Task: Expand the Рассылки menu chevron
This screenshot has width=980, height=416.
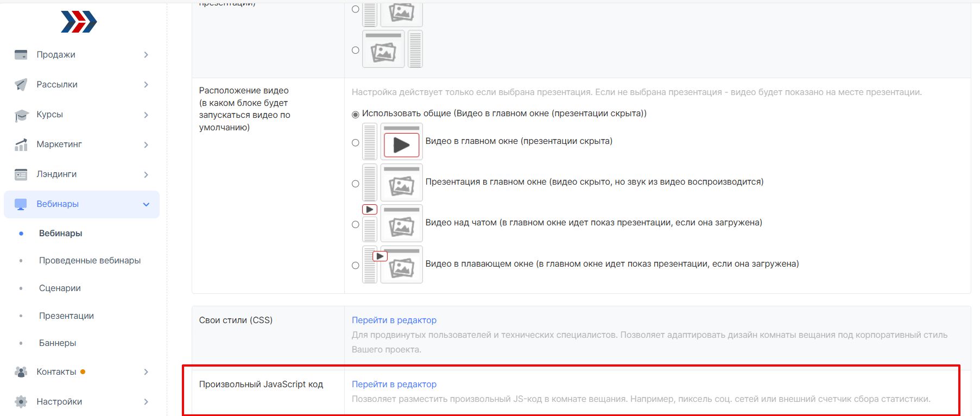Action: tap(146, 84)
